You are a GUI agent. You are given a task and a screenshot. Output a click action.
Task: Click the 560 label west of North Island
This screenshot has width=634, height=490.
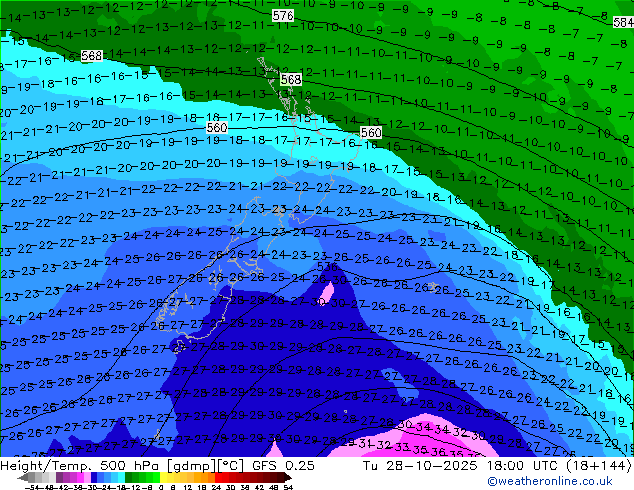coord(217,128)
